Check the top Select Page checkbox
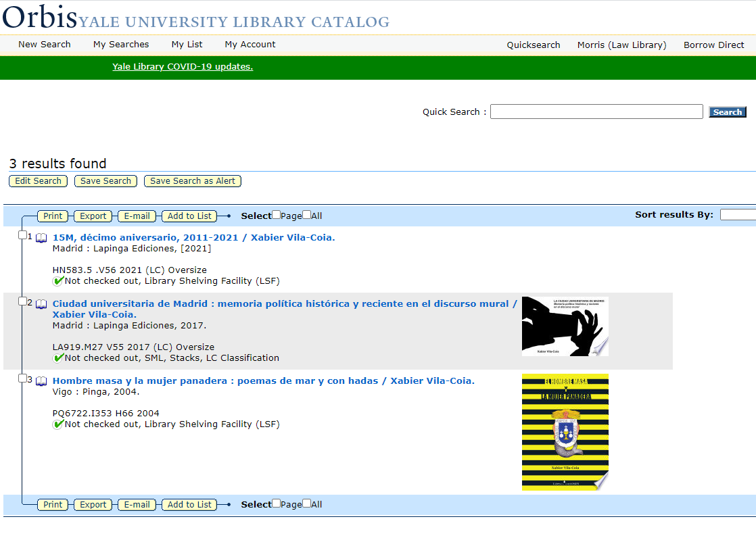Viewport: 756px width, 542px height. click(277, 215)
